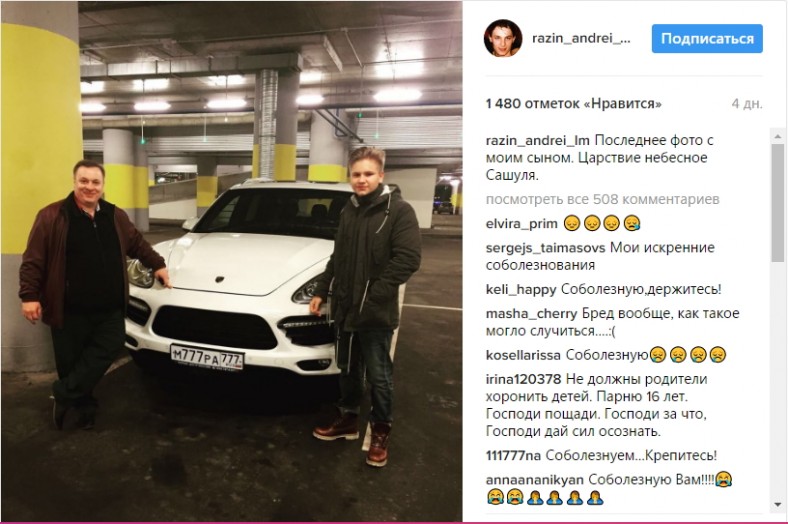This screenshot has width=788, height=524.
Task: Open commenter masha_cherry profile
Action: point(531,313)
